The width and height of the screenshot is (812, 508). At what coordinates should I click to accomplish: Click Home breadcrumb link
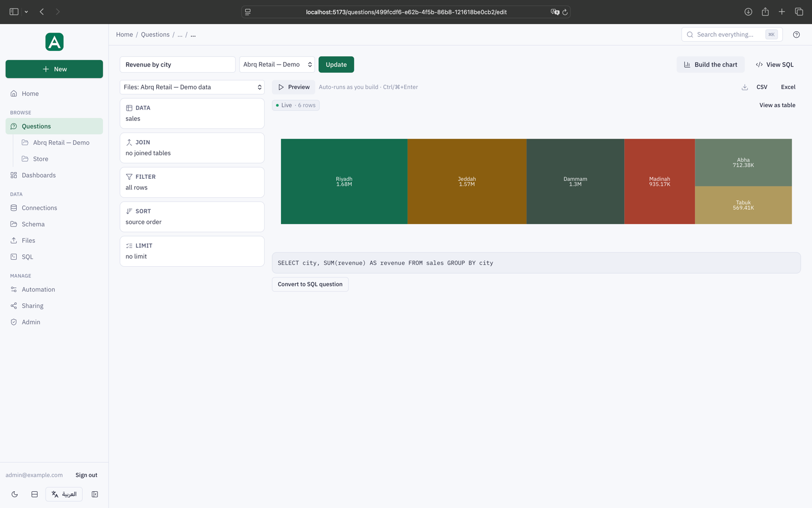124,35
